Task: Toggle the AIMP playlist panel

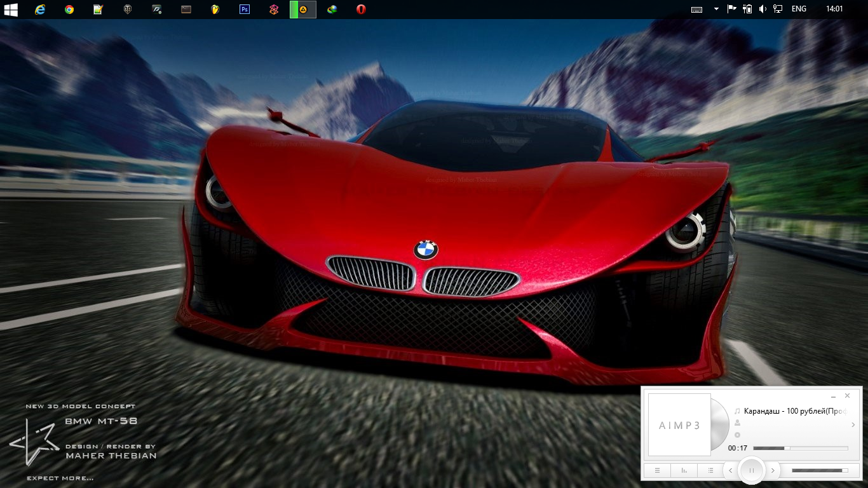Action: [x=710, y=471]
